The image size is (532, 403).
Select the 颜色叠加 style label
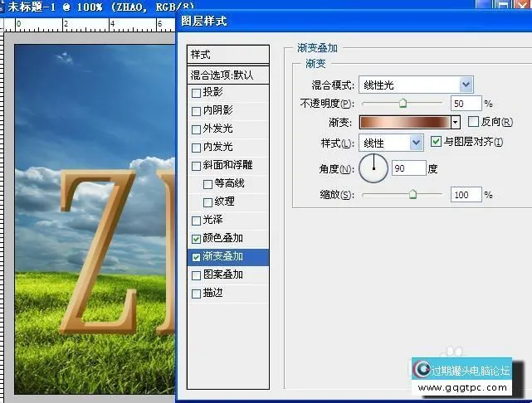[222, 238]
